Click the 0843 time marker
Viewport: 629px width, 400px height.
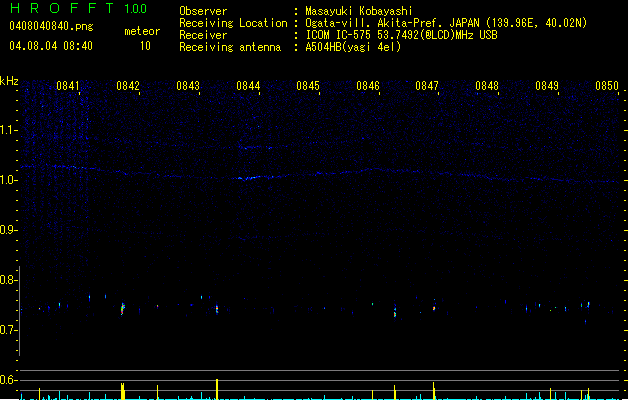pos(188,86)
